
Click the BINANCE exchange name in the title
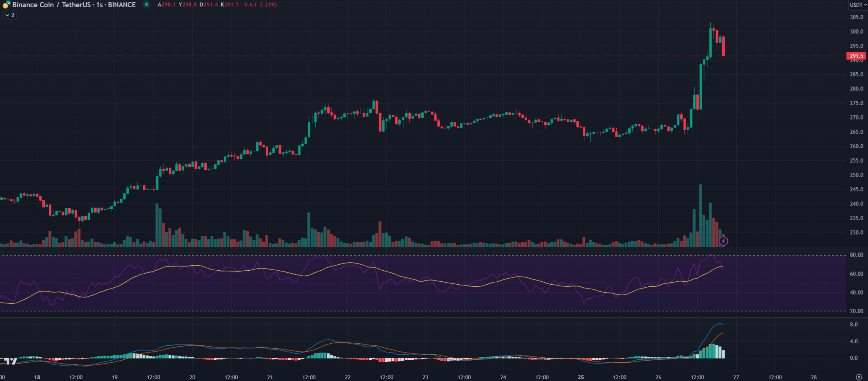pyautogui.click(x=122, y=5)
